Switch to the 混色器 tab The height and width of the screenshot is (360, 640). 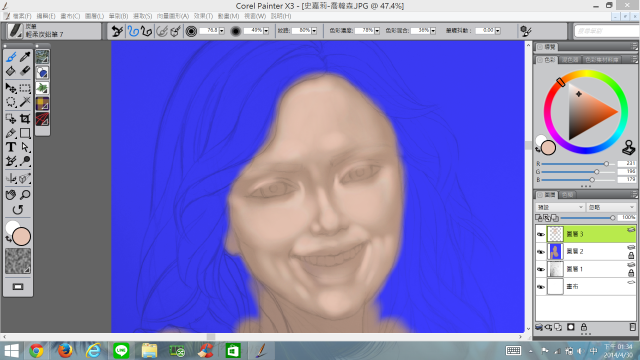click(570, 60)
